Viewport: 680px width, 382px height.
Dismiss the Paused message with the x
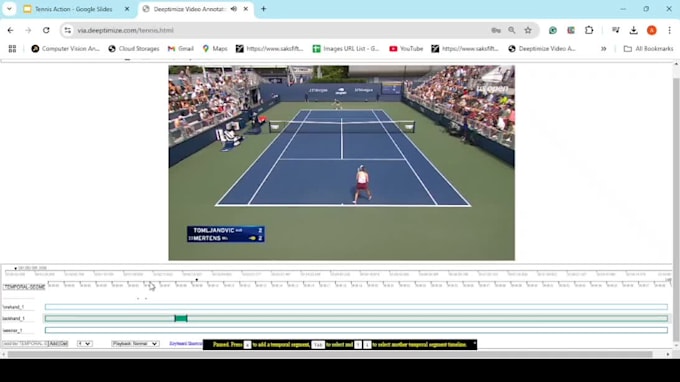pos(474,343)
